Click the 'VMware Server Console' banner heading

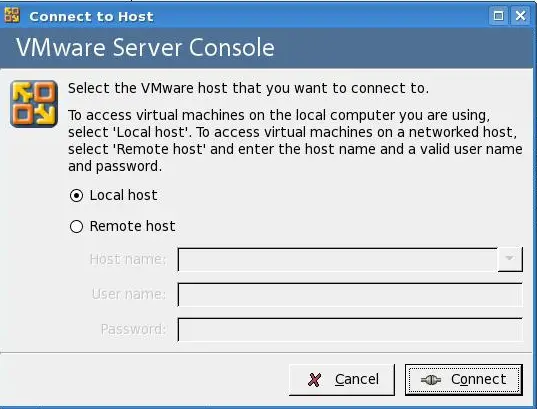(145, 47)
